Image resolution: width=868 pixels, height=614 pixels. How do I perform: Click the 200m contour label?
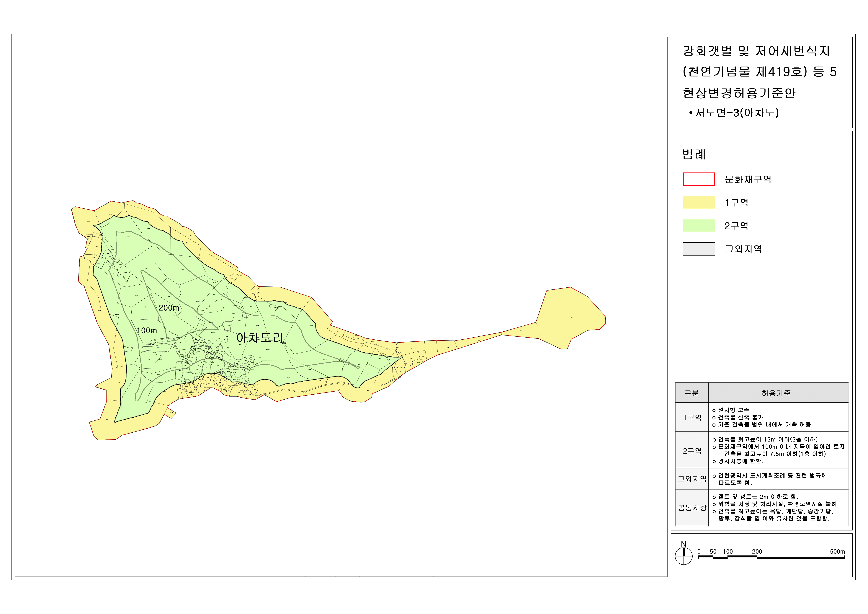point(169,308)
